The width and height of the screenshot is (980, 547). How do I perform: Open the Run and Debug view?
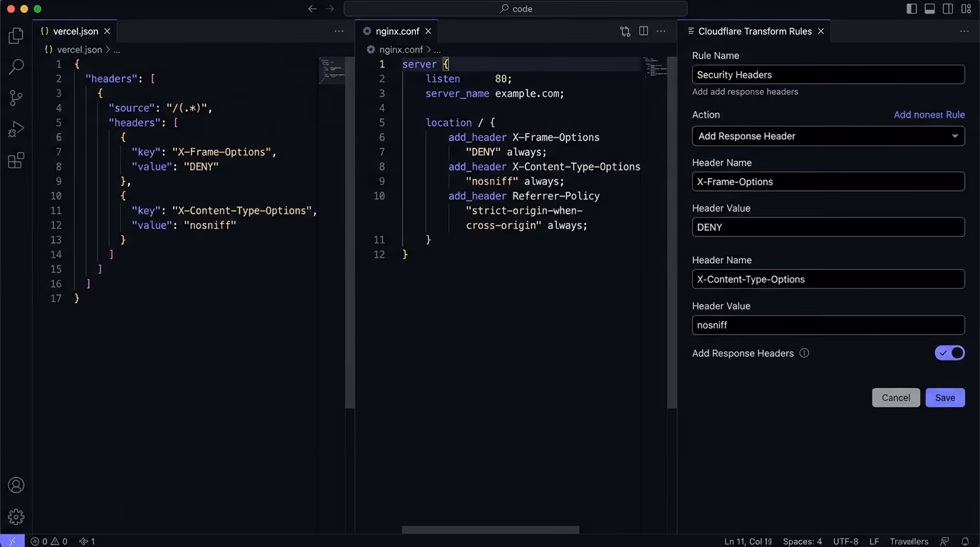pyautogui.click(x=16, y=130)
